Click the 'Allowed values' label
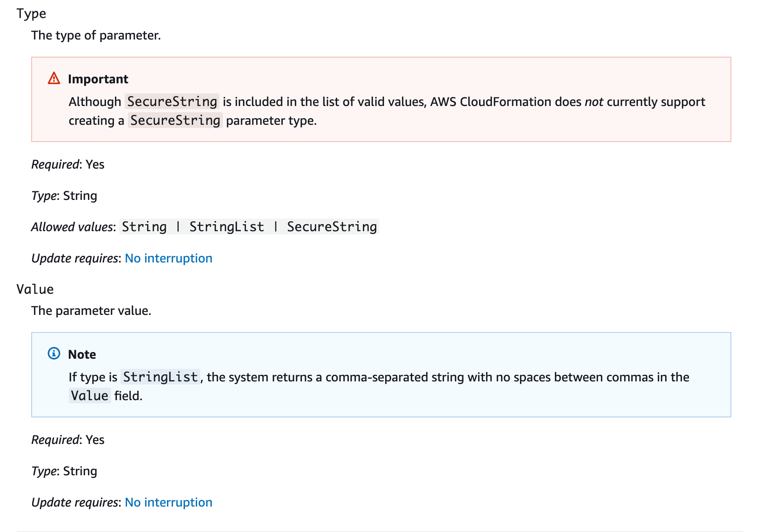Image resolution: width=761 pixels, height=532 pixels. click(x=72, y=227)
